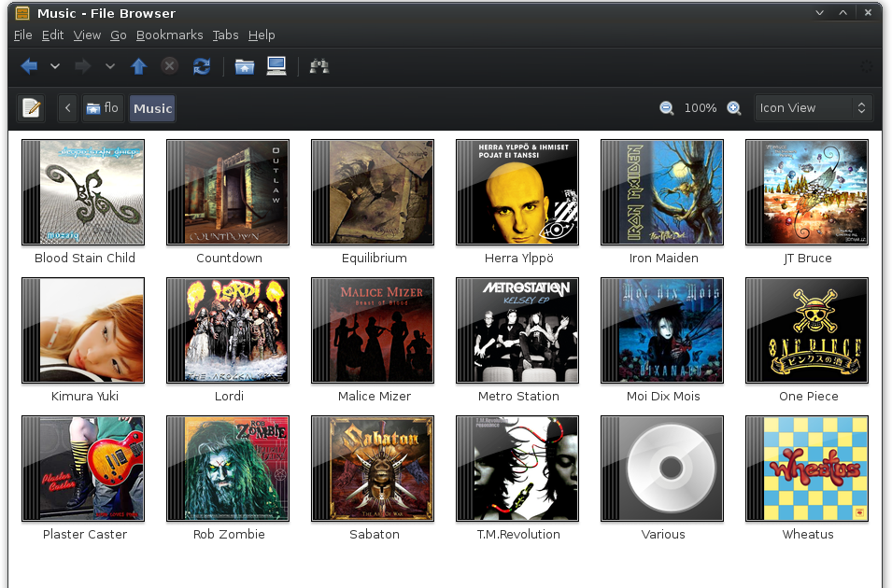Viewport: 892px width, 588px height.
Task: Click the "Blood Stain Child" folder name
Action: [85, 259]
